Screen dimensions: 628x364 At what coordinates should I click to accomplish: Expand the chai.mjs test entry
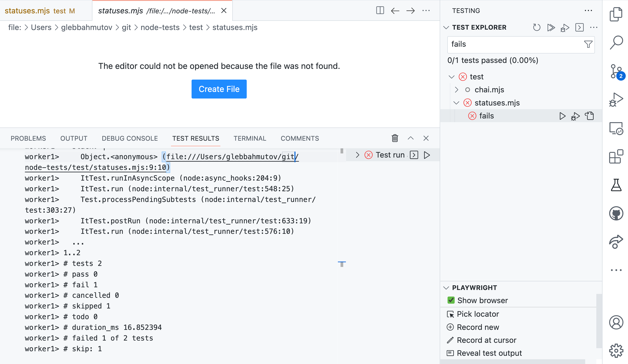[457, 90]
